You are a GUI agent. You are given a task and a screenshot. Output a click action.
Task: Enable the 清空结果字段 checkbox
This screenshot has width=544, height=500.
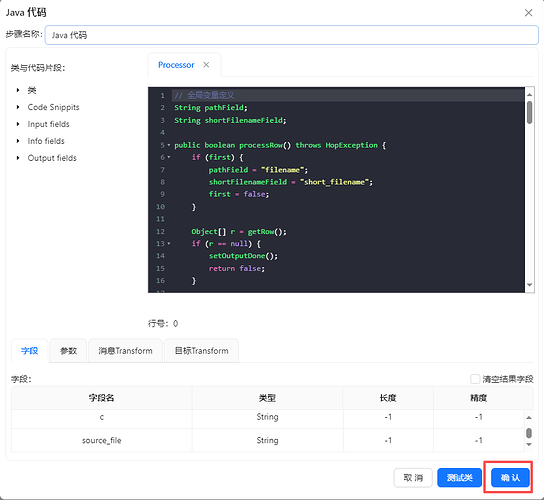(x=475, y=379)
